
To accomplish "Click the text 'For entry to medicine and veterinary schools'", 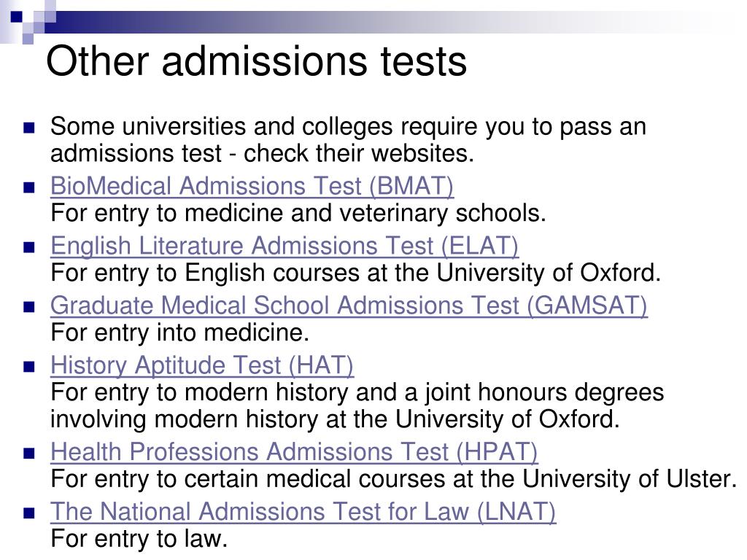I will pyautogui.click(x=298, y=213).
